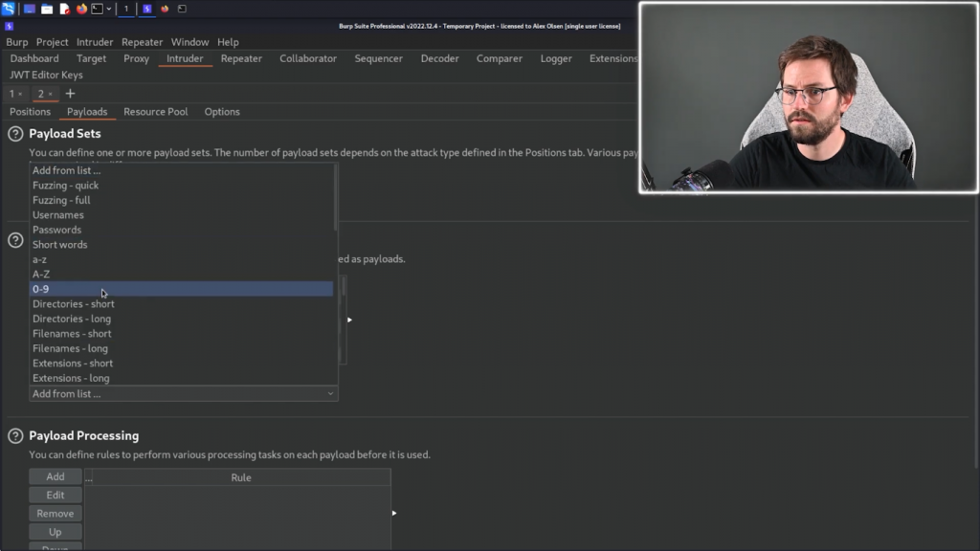Select the Burp Suite taskbar window button
Viewport: 980px width, 551px height.
click(147, 9)
